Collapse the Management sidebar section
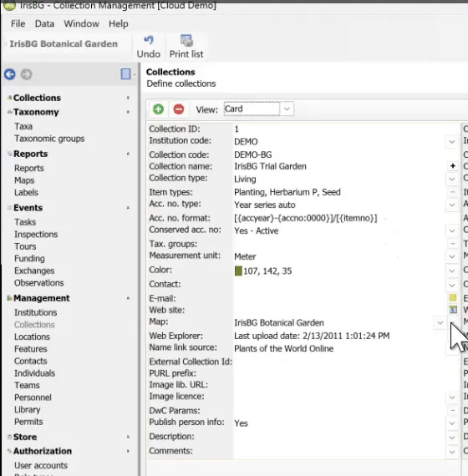Screen dimensions: 468x476 tap(128, 298)
